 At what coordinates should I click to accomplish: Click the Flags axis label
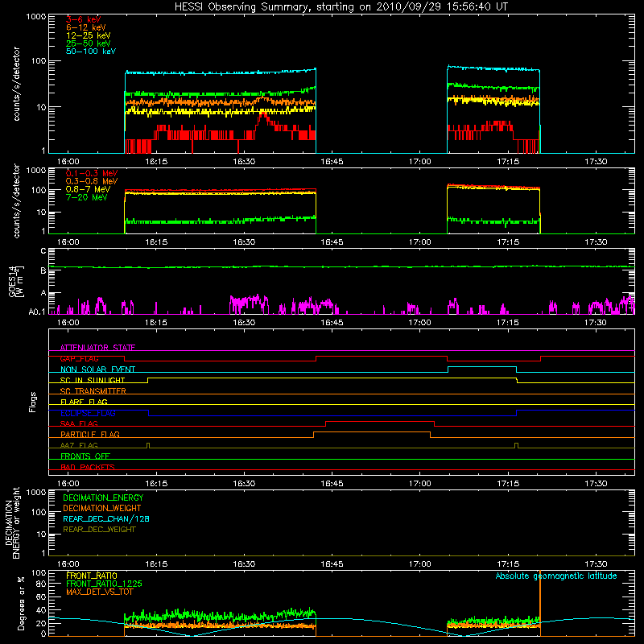(x=33, y=402)
